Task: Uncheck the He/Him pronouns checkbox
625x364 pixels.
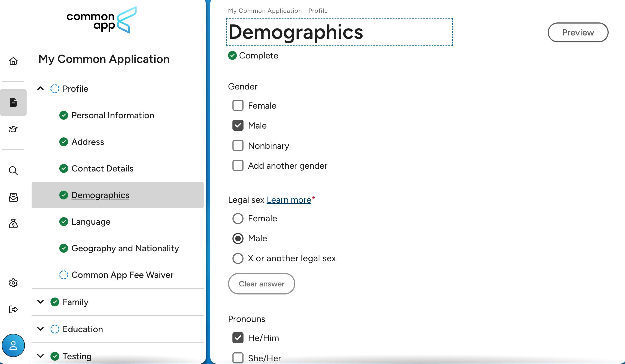Action: click(x=238, y=338)
